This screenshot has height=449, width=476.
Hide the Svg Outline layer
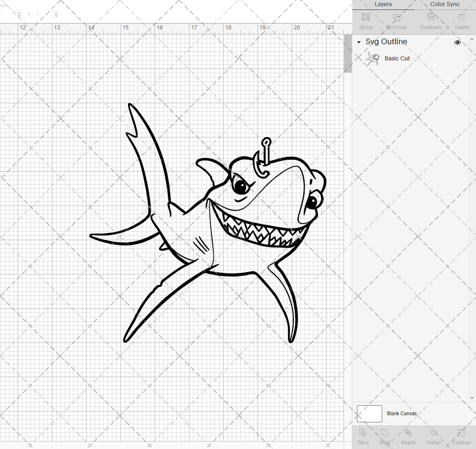point(457,42)
